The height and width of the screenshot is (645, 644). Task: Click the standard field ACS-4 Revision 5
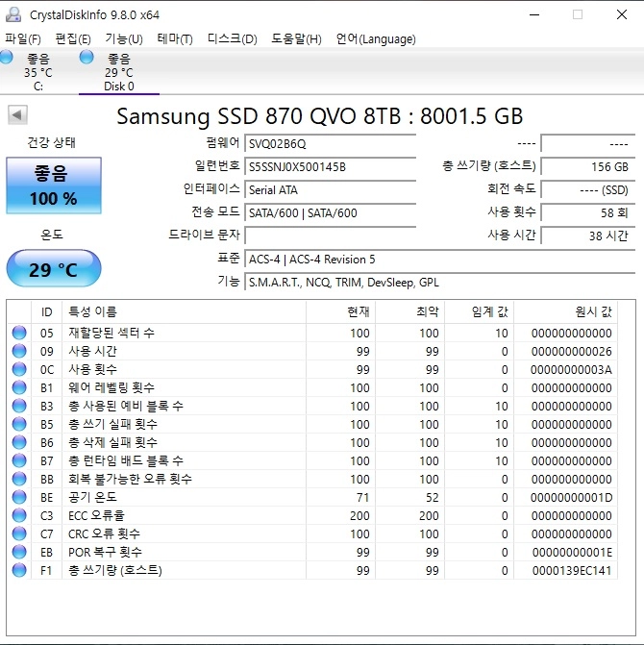pyautogui.click(x=440, y=260)
